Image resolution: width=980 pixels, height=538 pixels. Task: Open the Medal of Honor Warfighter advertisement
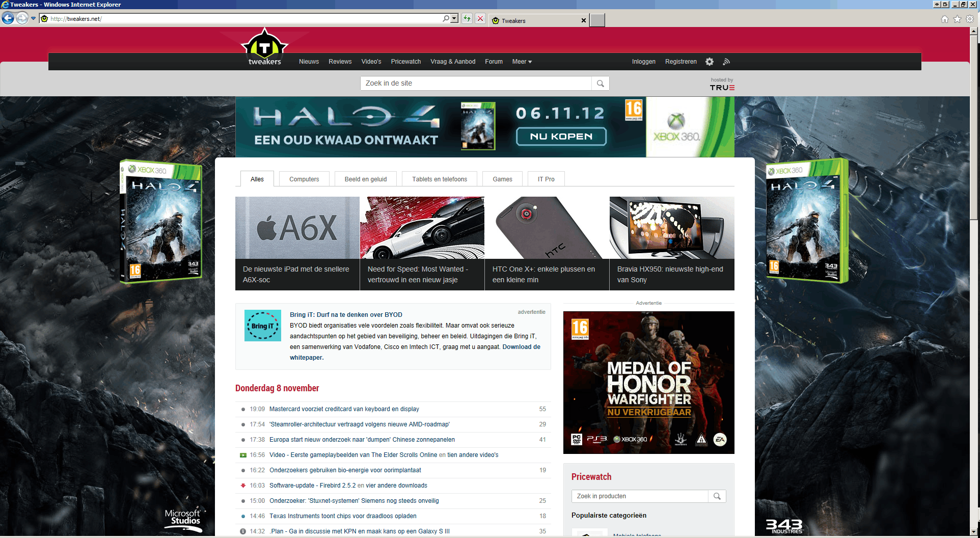tap(649, 383)
